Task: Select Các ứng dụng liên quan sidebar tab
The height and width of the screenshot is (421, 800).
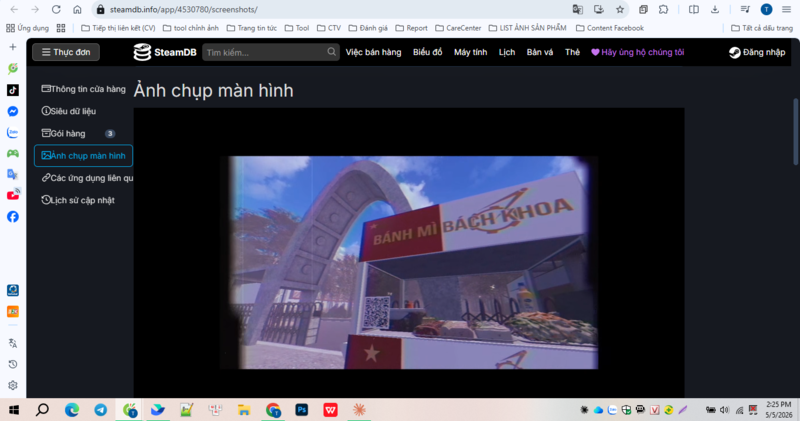Action: point(83,178)
